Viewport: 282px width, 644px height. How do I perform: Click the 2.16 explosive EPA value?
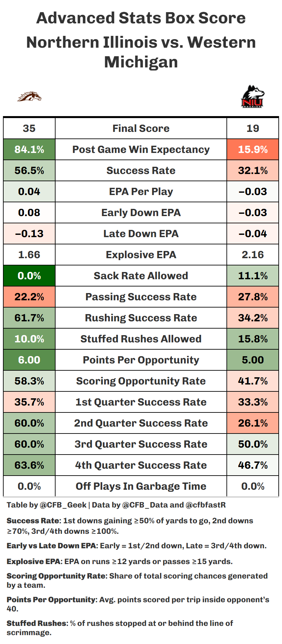pyautogui.click(x=253, y=255)
